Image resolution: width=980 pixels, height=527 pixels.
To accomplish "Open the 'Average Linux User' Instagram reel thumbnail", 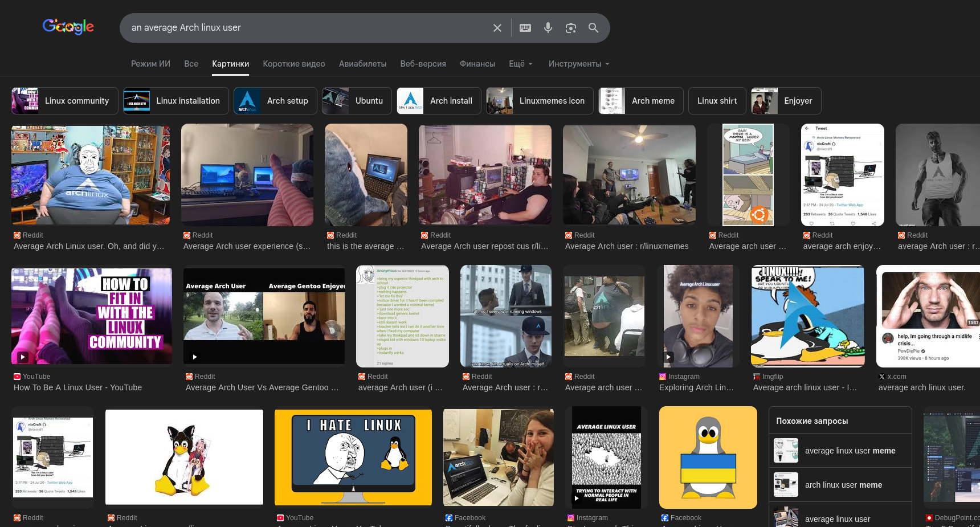I will point(606,457).
